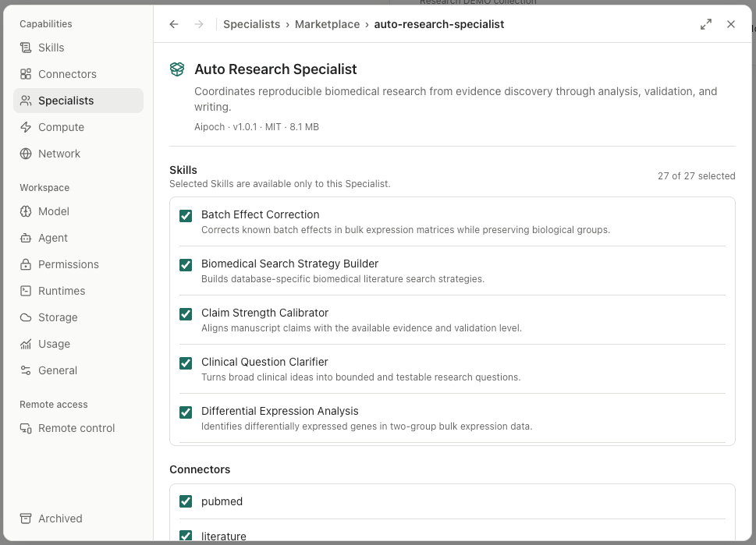Expand the dialog to full size
This screenshot has width=756, height=545.
click(706, 24)
